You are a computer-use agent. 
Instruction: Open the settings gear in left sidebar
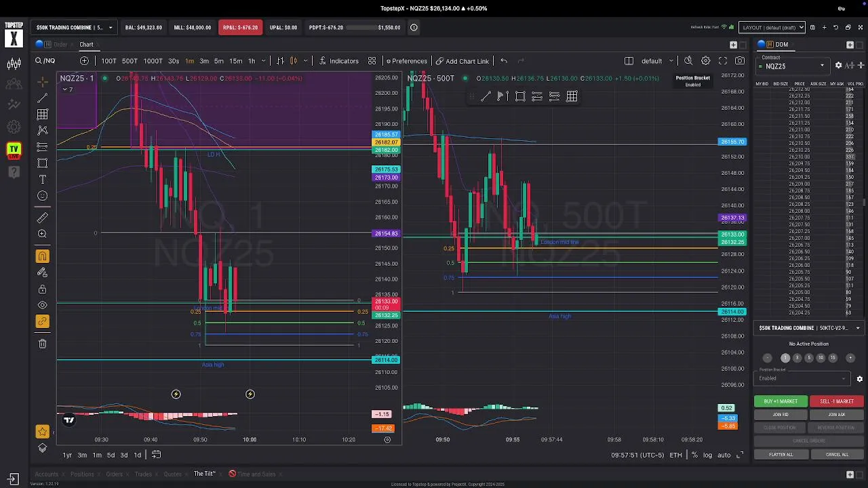coord(14,127)
